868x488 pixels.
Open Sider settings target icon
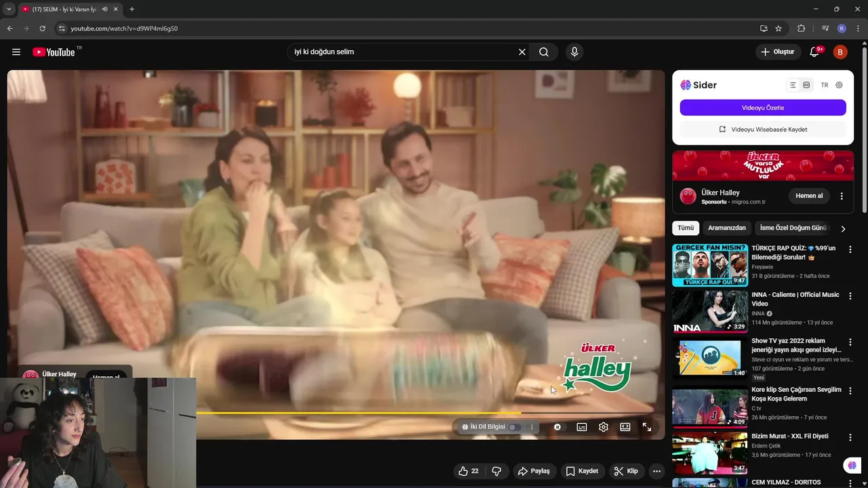pyautogui.click(x=839, y=85)
